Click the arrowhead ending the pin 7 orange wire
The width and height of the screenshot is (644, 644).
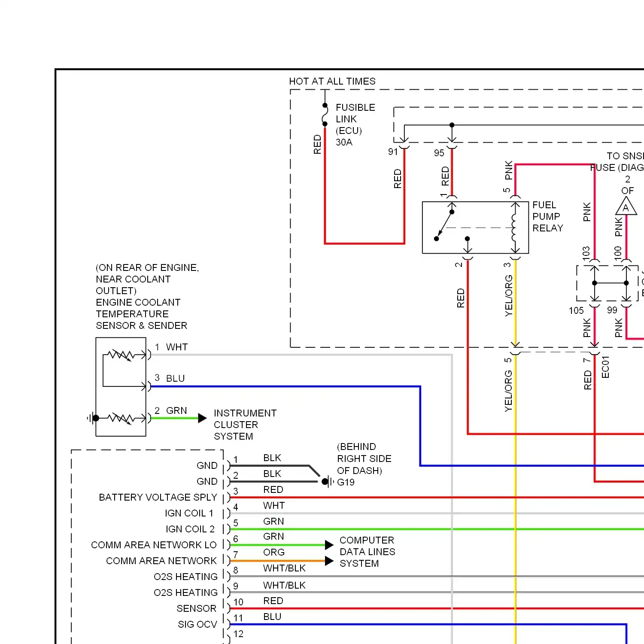pos(329,561)
